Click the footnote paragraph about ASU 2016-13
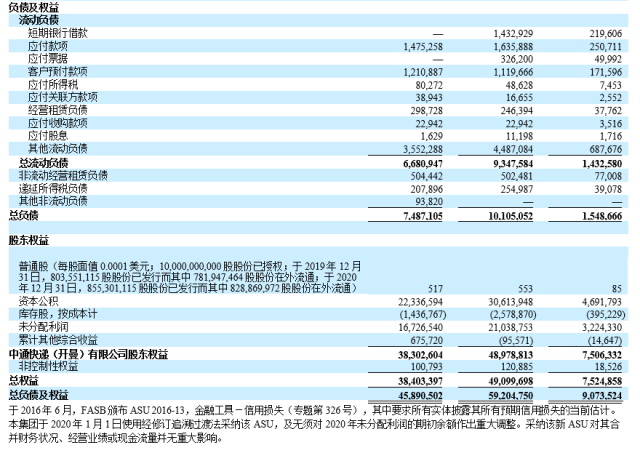640x453 pixels. coord(314,424)
